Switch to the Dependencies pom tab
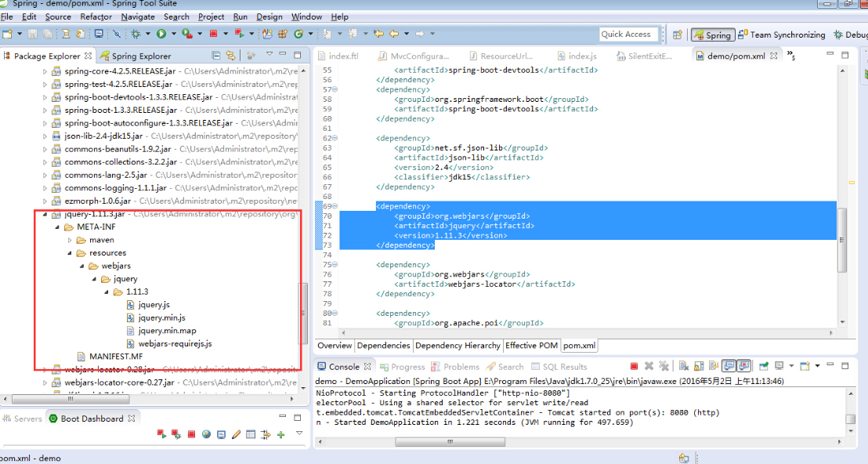Image resolution: width=868 pixels, height=464 pixels. pyautogui.click(x=383, y=346)
